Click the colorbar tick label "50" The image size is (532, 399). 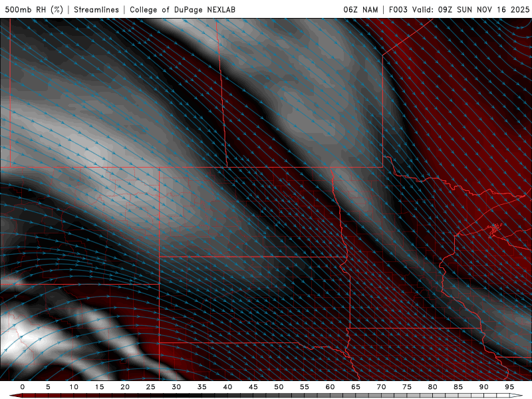pos(279,387)
